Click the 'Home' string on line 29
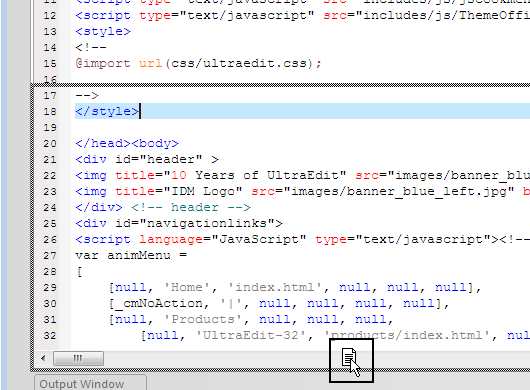 [x=187, y=287]
